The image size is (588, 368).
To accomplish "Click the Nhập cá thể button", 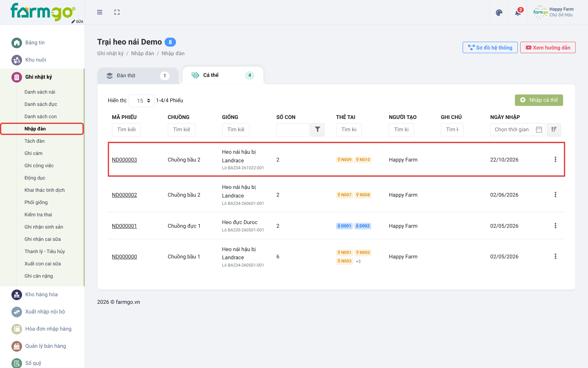I will (539, 100).
